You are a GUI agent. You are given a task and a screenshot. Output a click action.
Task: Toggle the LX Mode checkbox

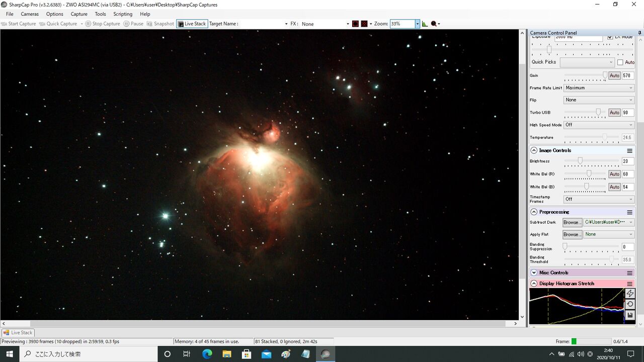click(610, 37)
